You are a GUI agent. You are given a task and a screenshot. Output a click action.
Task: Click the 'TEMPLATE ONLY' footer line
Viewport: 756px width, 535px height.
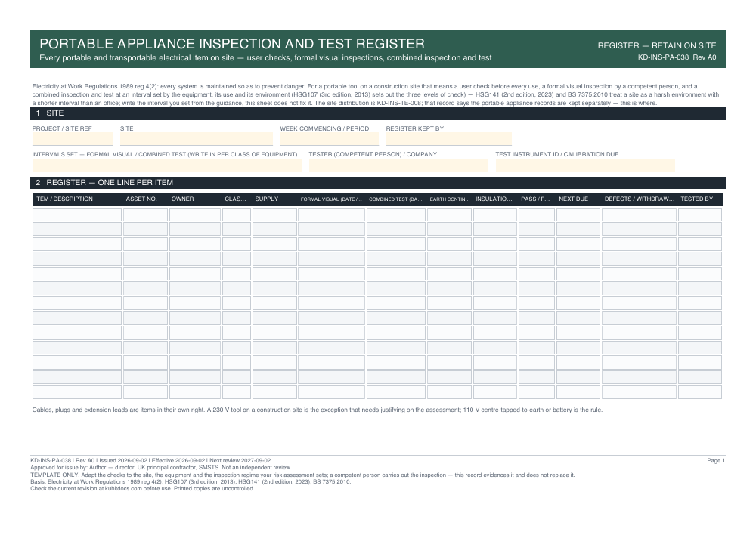(x=302, y=475)
